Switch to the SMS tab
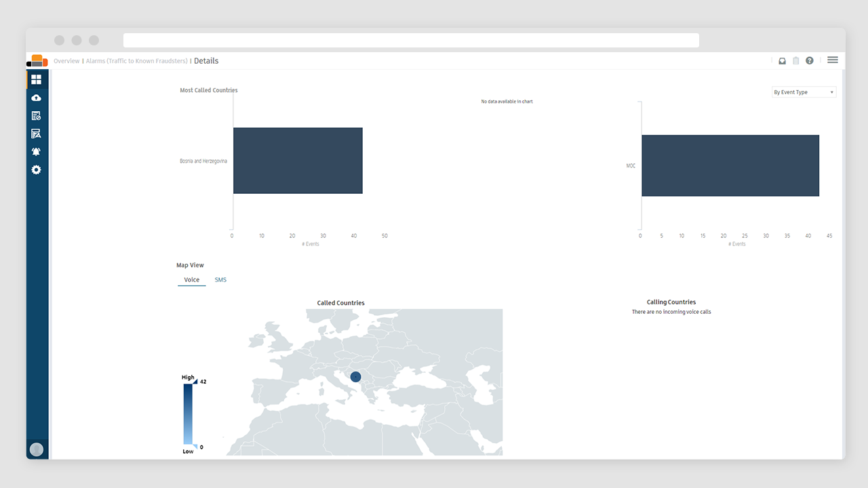Viewport: 868px width, 488px height. pyautogui.click(x=220, y=280)
